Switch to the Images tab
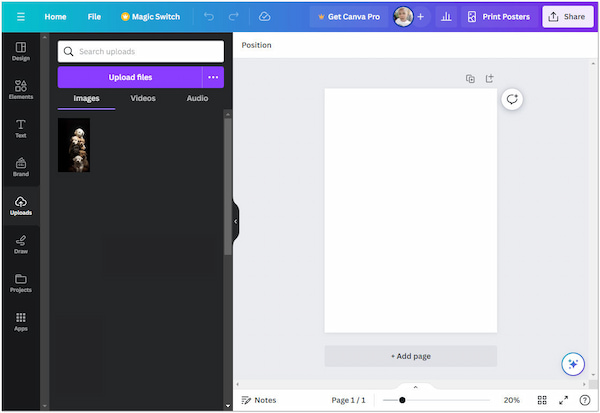Screen dimensions: 600x413 pos(86,99)
